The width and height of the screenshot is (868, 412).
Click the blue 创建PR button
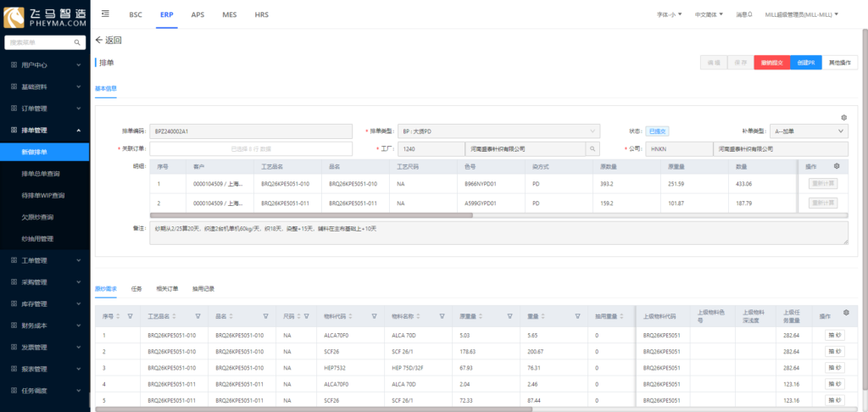click(x=805, y=63)
